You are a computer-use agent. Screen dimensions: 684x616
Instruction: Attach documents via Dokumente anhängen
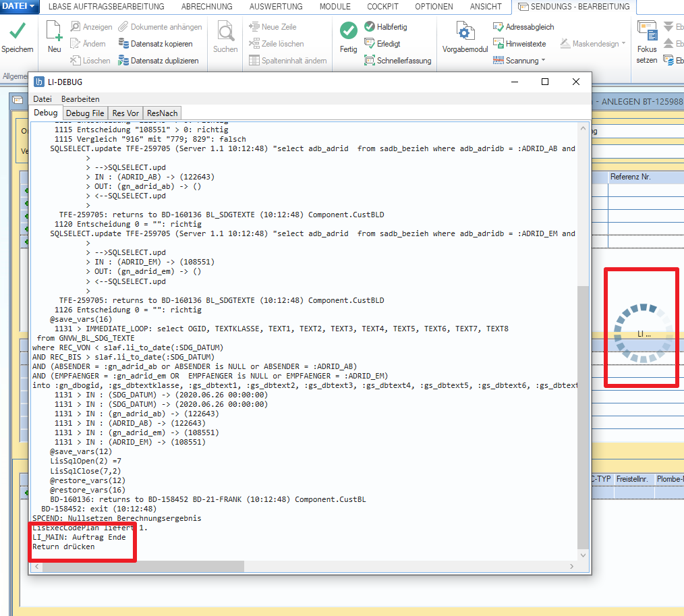click(x=160, y=27)
